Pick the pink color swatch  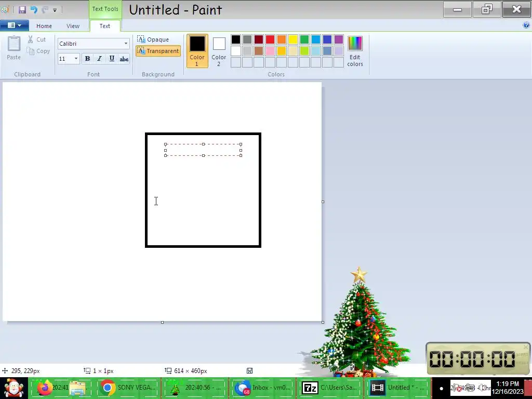coord(270,51)
